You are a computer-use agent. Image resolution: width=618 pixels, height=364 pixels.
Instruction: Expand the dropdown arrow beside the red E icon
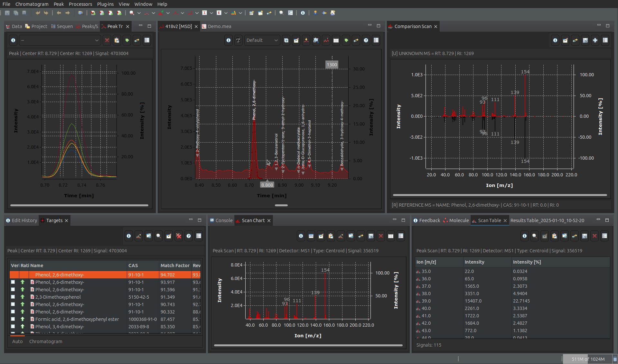click(x=226, y=13)
